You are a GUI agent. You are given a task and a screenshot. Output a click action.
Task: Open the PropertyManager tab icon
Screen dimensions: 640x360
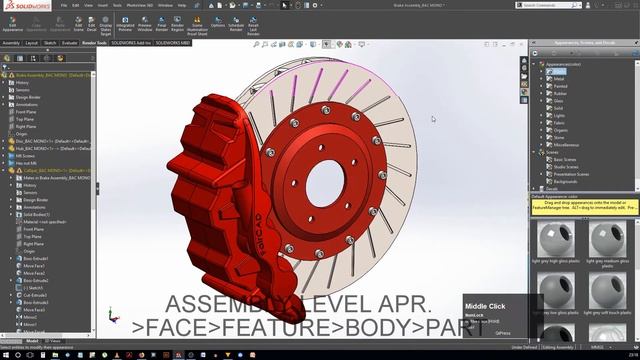tap(20, 58)
